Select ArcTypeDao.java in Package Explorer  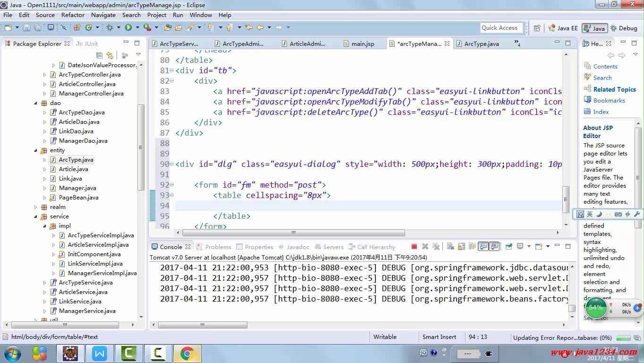click(82, 112)
